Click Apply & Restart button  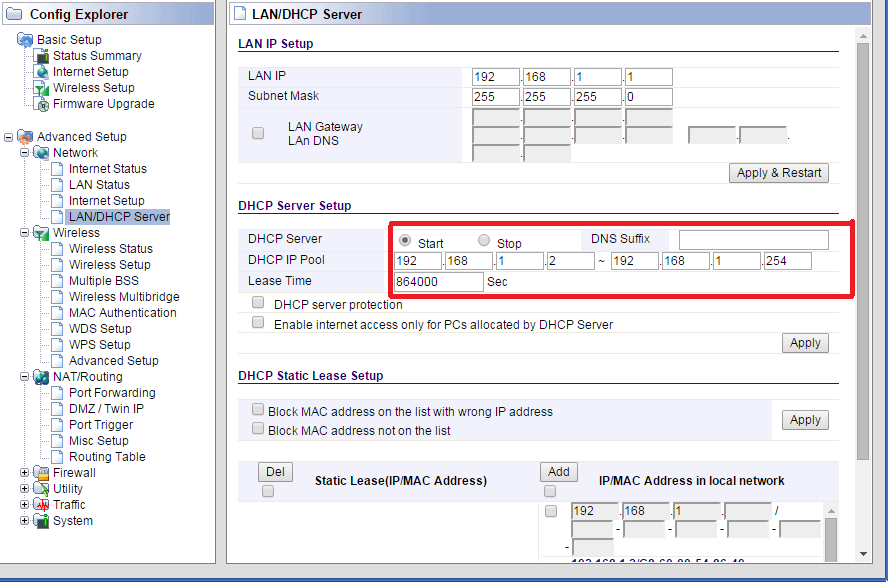[x=779, y=173]
